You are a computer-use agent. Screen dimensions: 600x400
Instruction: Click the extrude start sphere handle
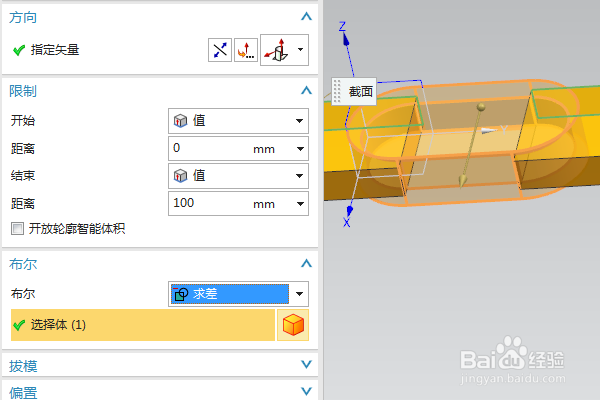[x=481, y=107]
